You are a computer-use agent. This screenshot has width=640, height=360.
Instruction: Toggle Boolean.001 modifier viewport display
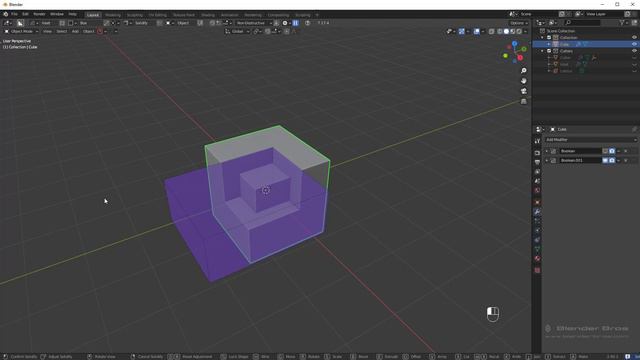coord(605,160)
